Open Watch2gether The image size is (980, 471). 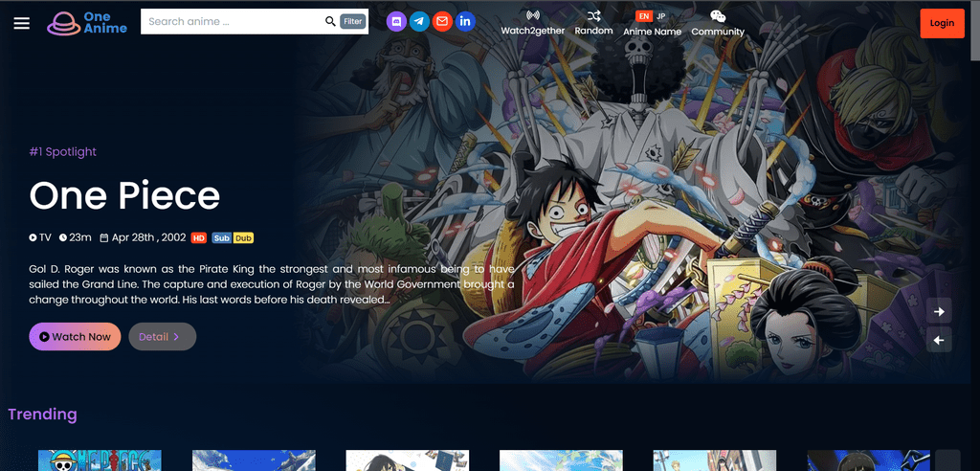[532, 23]
